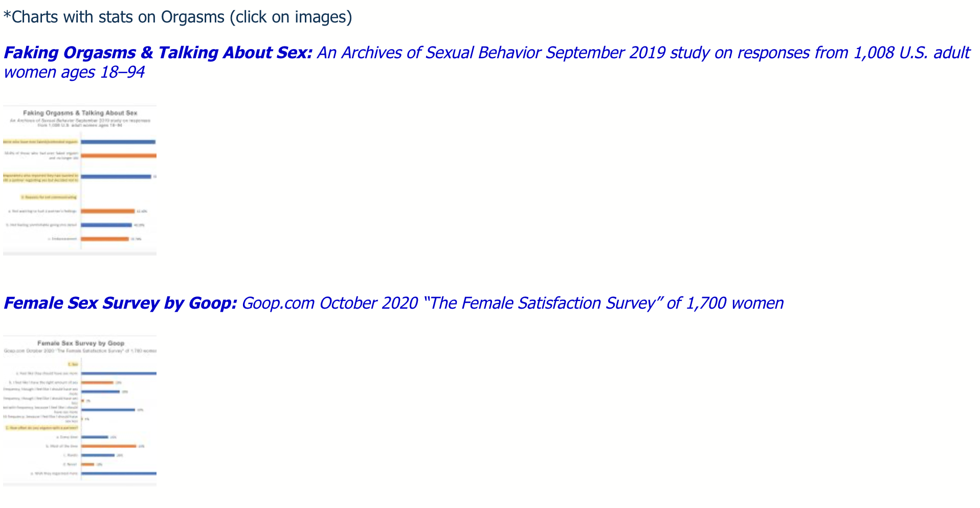The height and width of the screenshot is (508, 980).
Task: Select the short orange "Never" bar in Goop chart
Action: 88,465
